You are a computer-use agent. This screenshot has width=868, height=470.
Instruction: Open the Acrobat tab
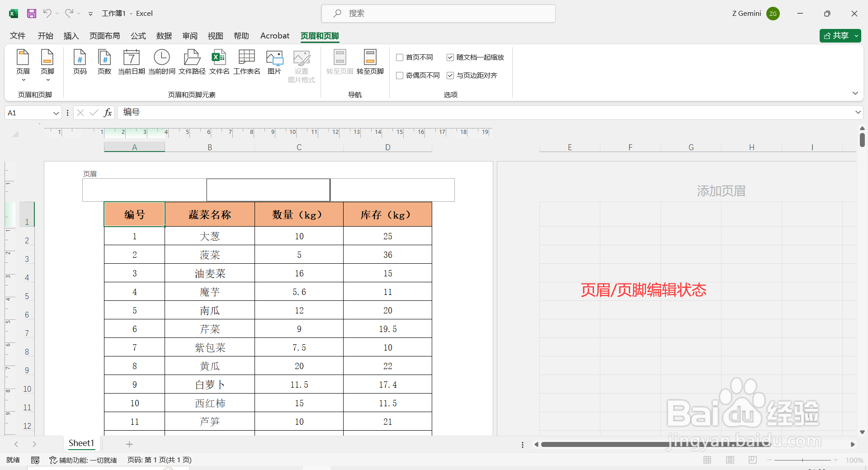(x=275, y=36)
